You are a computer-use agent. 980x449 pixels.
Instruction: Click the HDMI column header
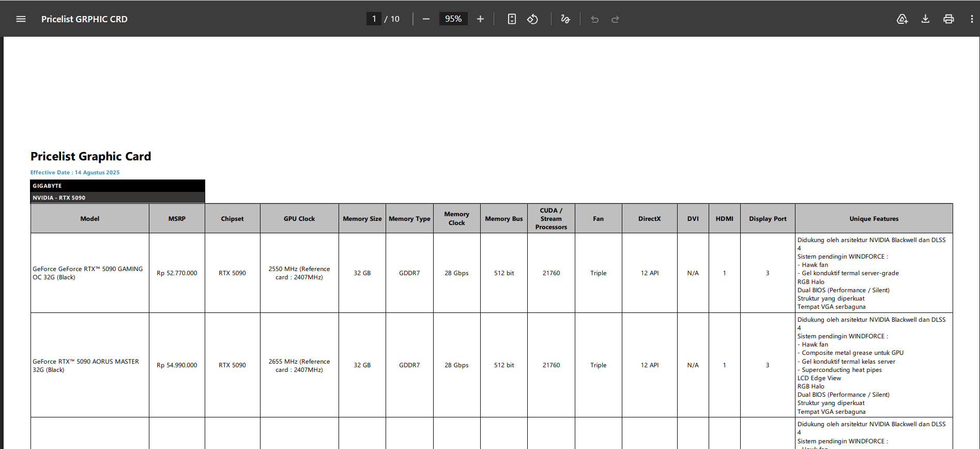(725, 219)
